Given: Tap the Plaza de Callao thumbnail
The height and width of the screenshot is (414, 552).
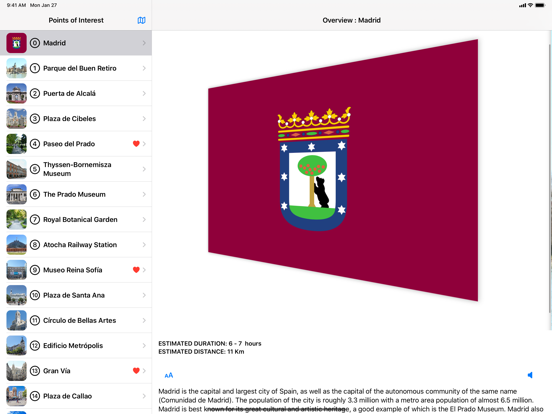Looking at the screenshot, I should [16, 396].
